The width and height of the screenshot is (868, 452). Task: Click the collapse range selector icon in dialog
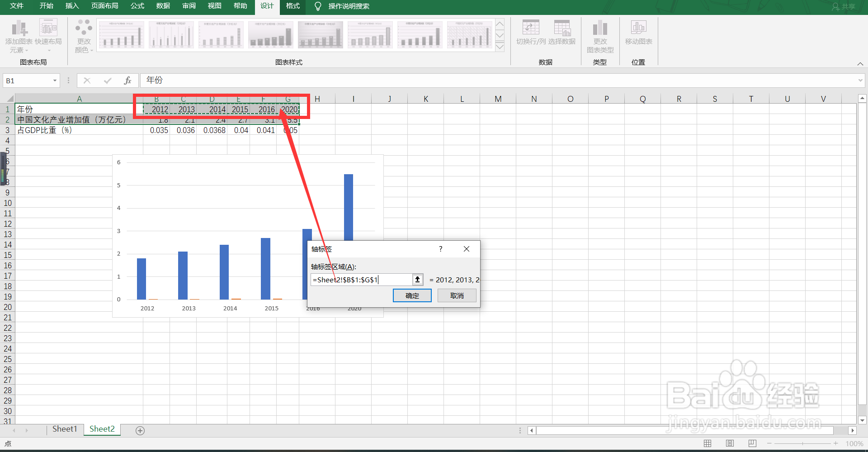[418, 280]
